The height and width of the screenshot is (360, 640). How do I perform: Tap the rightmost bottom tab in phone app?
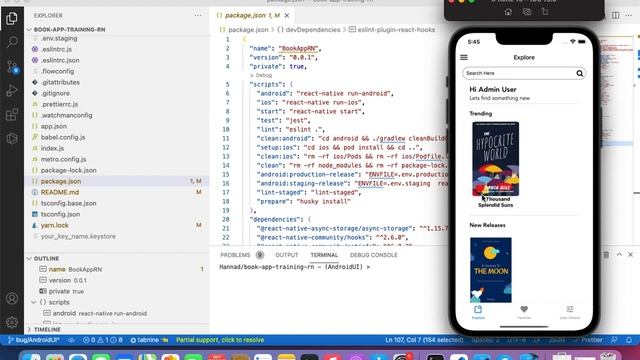[570, 312]
